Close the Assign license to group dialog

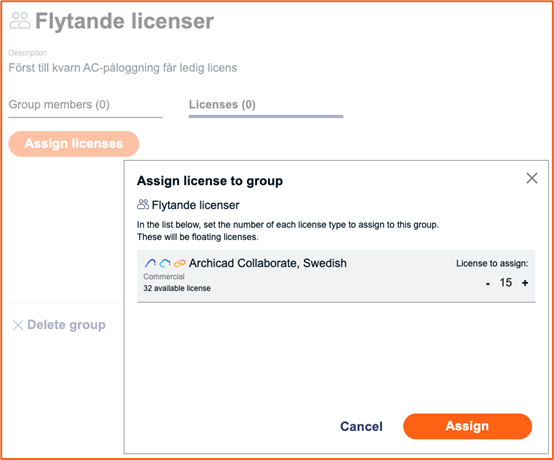click(532, 178)
